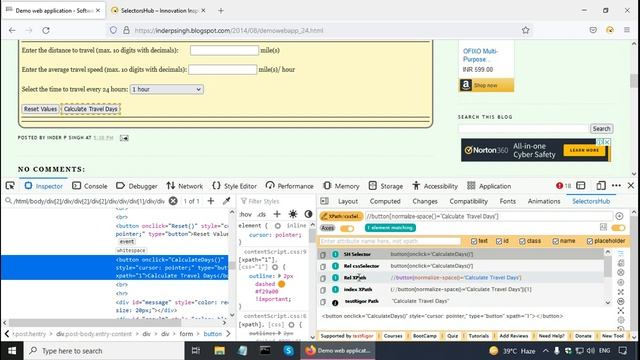The image size is (640, 360).
Task: Click the add new node plus icon
Action: 211,201
